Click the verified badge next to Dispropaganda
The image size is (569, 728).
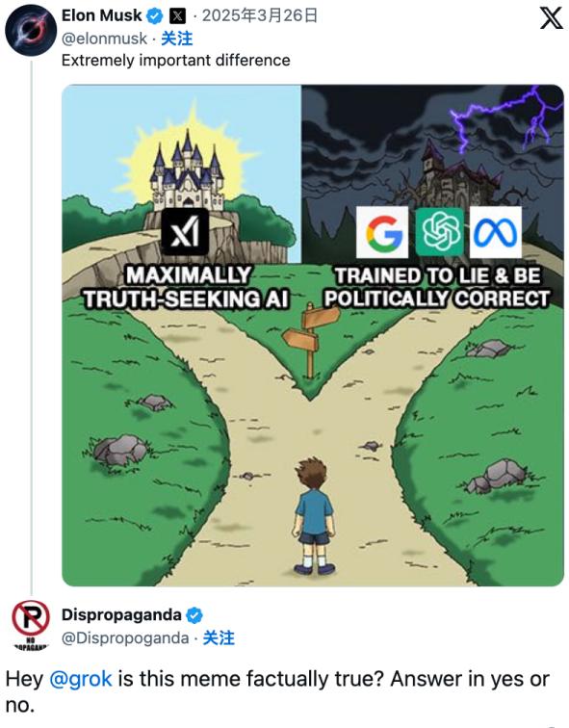tap(194, 615)
